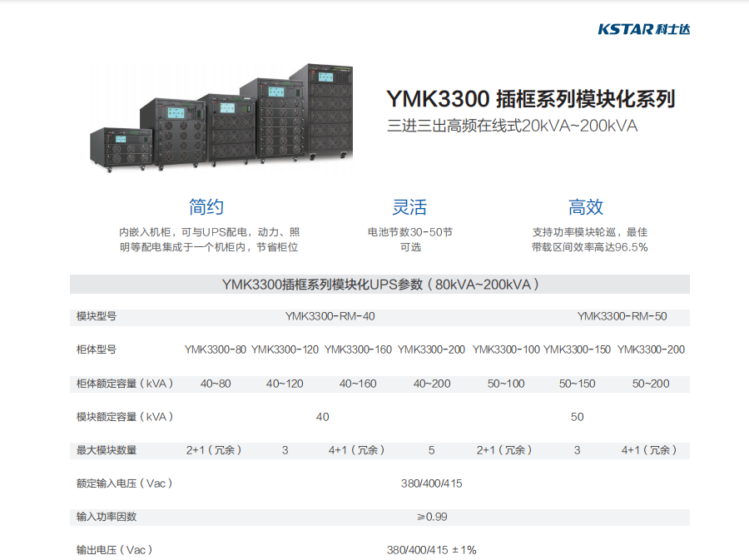The width and height of the screenshot is (749, 560).
Task: Select module capacity value 40
Action: pyautogui.click(x=322, y=417)
